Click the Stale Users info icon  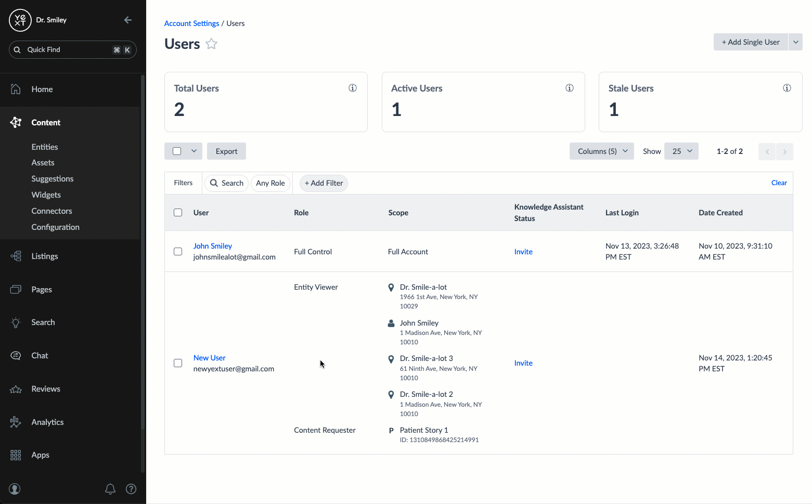coord(787,88)
